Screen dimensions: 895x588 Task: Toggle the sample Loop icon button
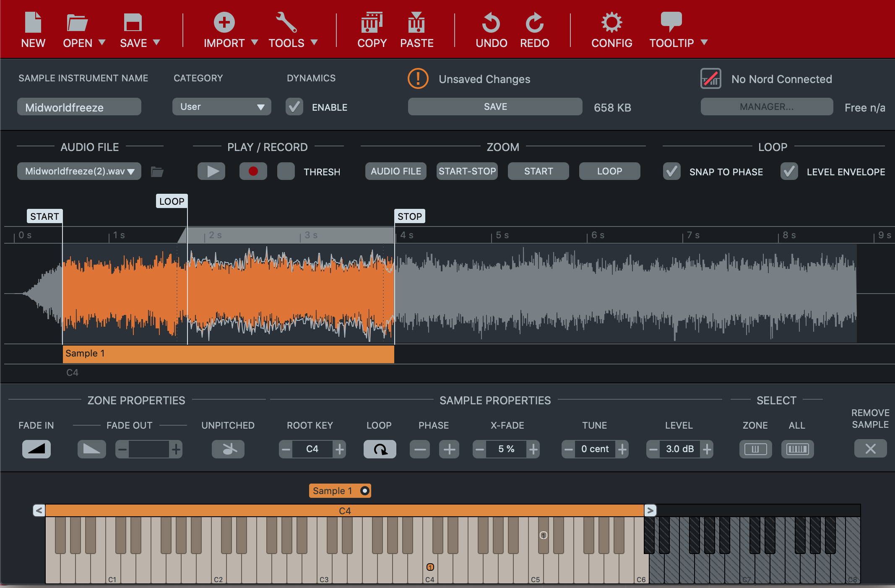pyautogui.click(x=380, y=449)
